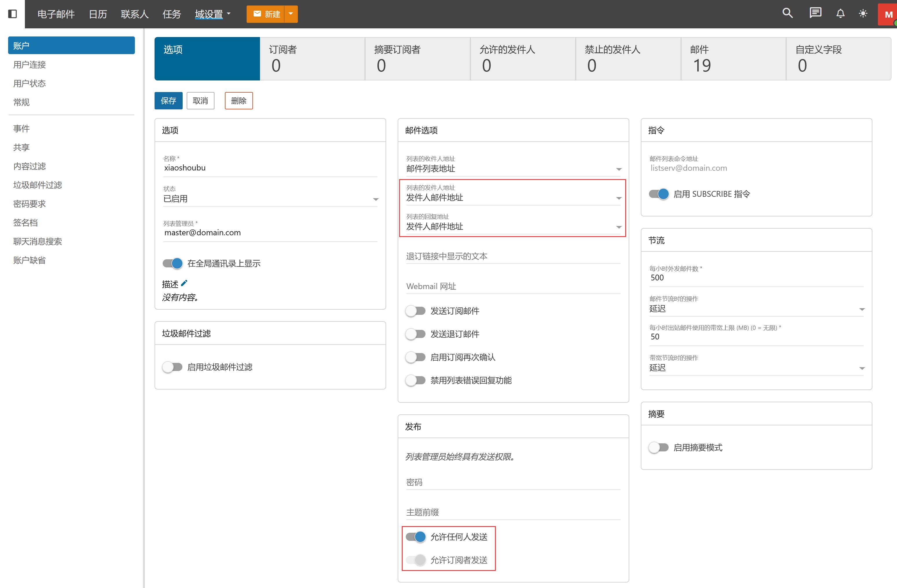897x588 pixels.
Task: Select 垃圾邮件过滤 in the left sidebar
Action: pyautogui.click(x=37, y=185)
